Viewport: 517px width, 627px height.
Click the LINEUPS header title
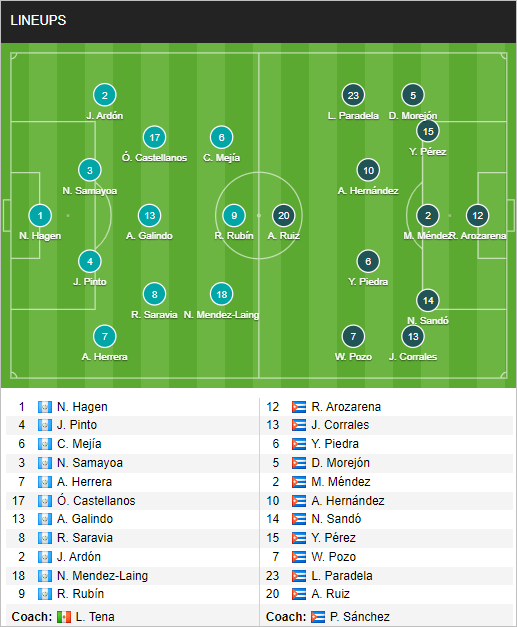38,20
